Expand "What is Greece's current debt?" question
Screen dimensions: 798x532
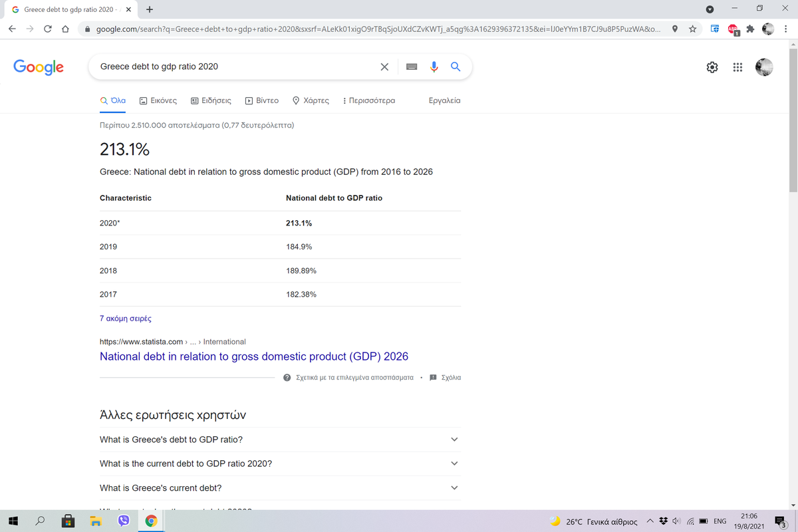280,488
